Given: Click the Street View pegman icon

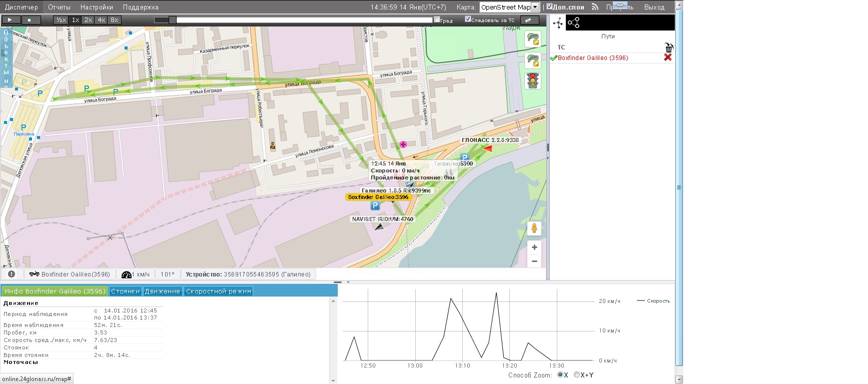Looking at the screenshot, I should tap(534, 228).
